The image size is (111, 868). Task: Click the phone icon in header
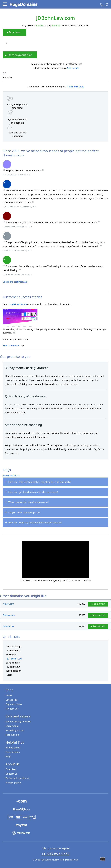(102, 5)
